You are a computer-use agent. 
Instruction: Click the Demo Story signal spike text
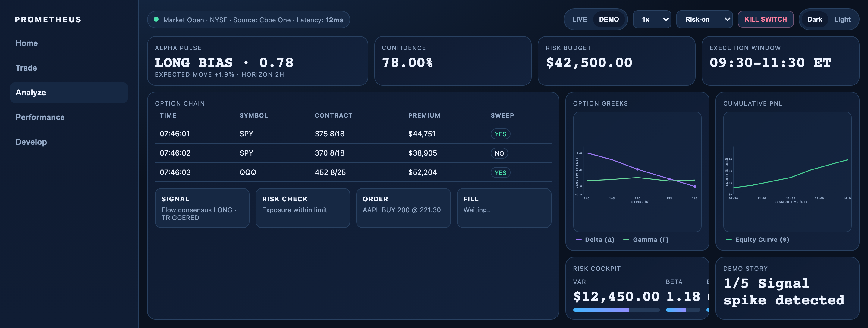click(x=784, y=292)
